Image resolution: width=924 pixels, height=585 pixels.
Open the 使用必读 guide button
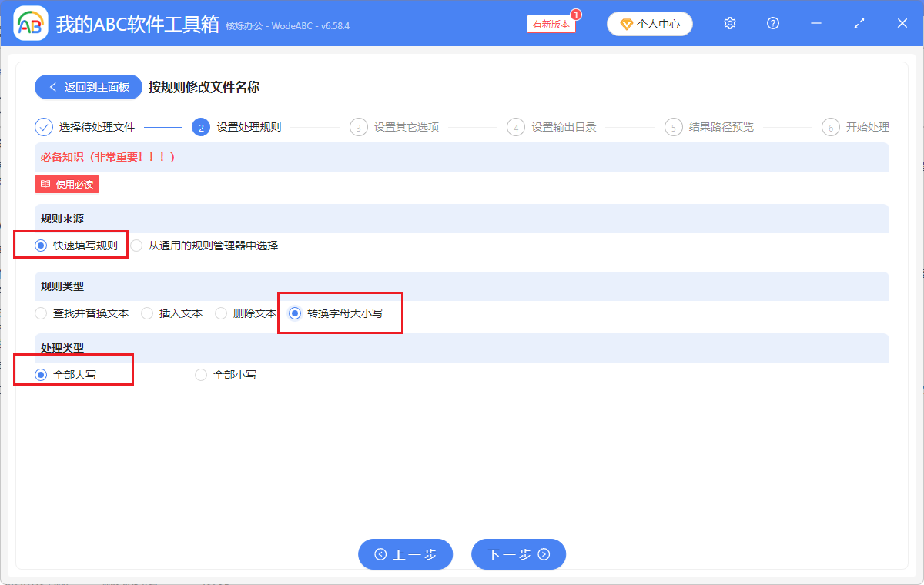pos(66,184)
